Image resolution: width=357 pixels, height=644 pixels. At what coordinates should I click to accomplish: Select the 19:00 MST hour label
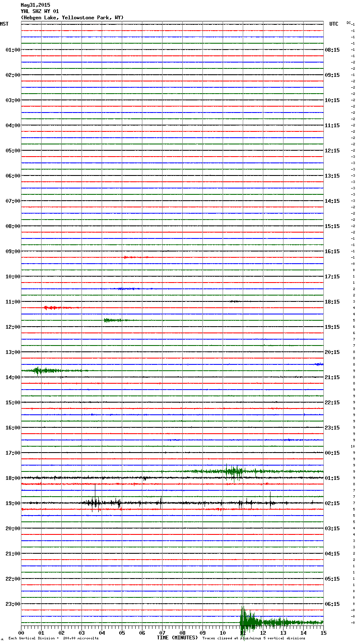[x=13, y=503]
